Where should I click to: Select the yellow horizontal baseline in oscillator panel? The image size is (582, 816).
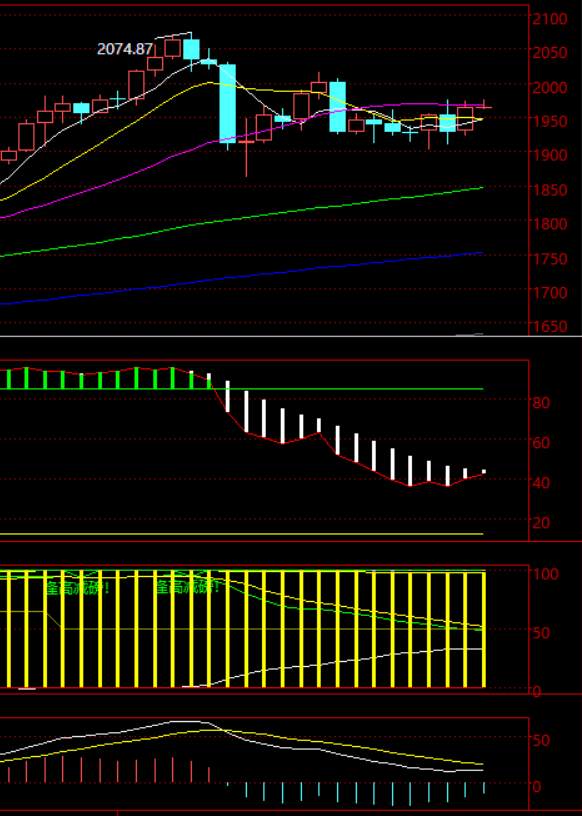242,534
